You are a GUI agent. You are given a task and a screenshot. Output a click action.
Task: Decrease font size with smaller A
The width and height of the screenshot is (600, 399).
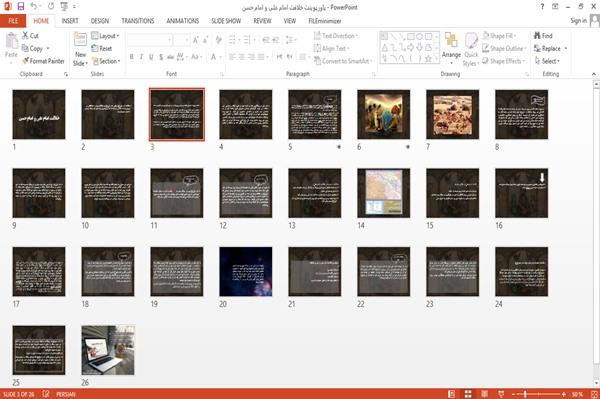(205, 40)
